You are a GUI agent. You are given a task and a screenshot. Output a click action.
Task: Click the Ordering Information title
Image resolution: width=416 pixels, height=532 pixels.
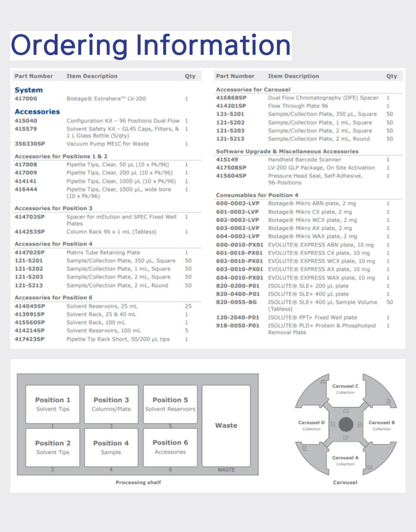point(150,45)
